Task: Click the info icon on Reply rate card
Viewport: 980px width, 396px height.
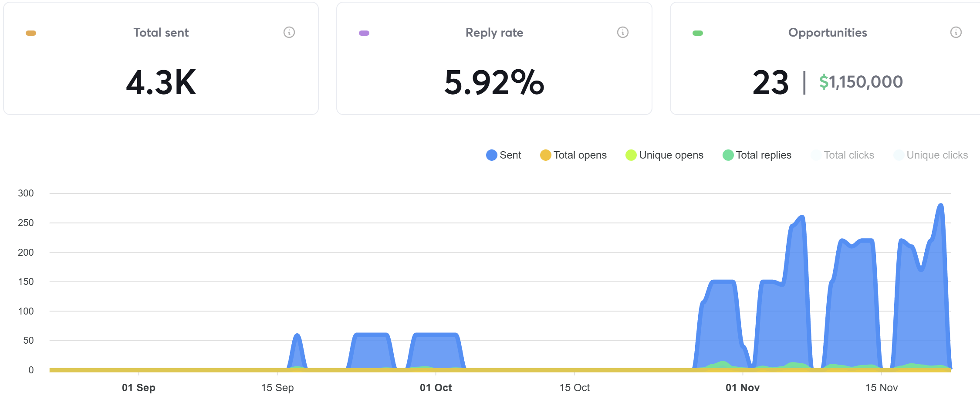Action: click(623, 32)
